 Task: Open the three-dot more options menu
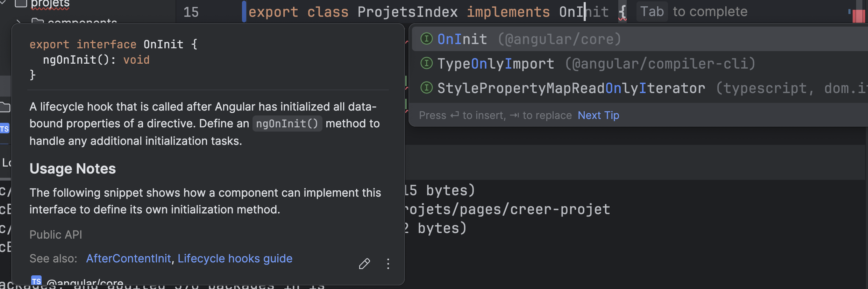click(x=388, y=264)
